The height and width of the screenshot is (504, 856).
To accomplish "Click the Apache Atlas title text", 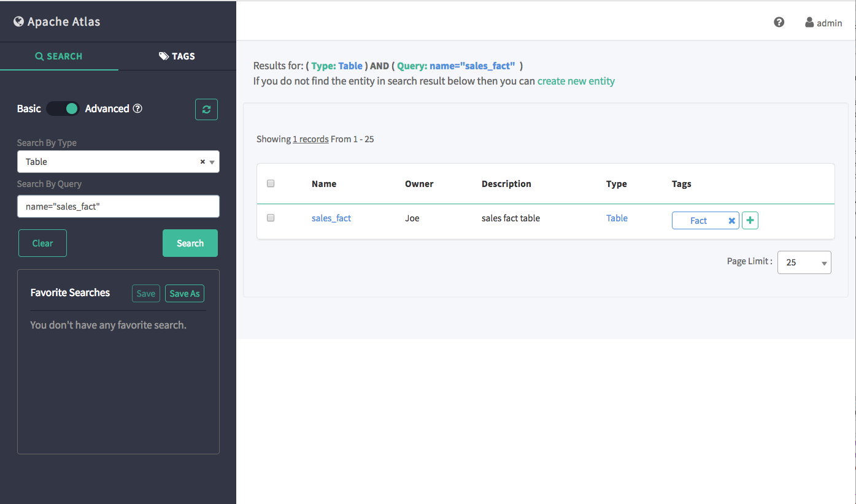I will (x=64, y=21).
